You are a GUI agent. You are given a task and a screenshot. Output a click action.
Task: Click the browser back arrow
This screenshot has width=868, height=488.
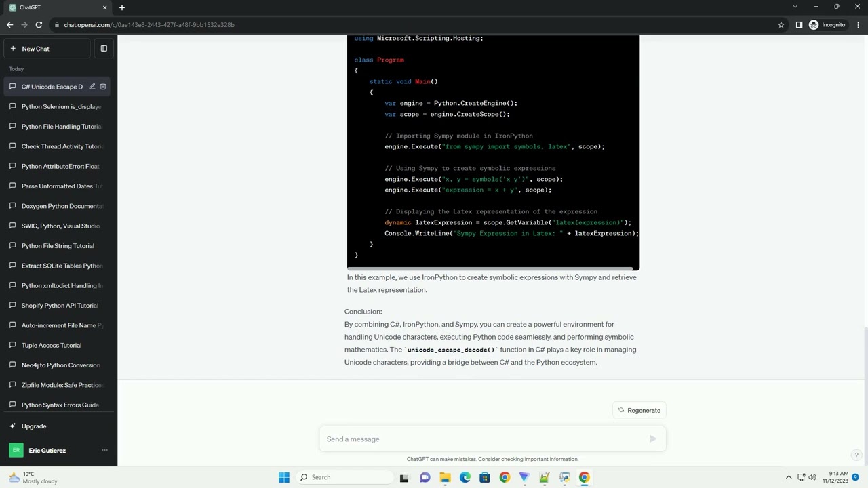(x=9, y=25)
